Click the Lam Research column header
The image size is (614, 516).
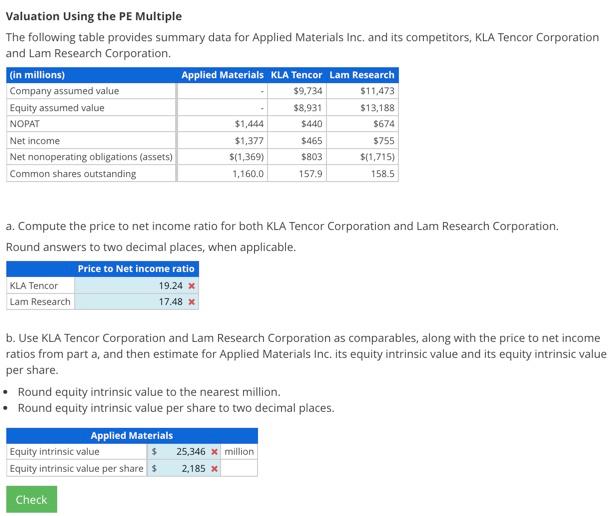tap(362, 75)
